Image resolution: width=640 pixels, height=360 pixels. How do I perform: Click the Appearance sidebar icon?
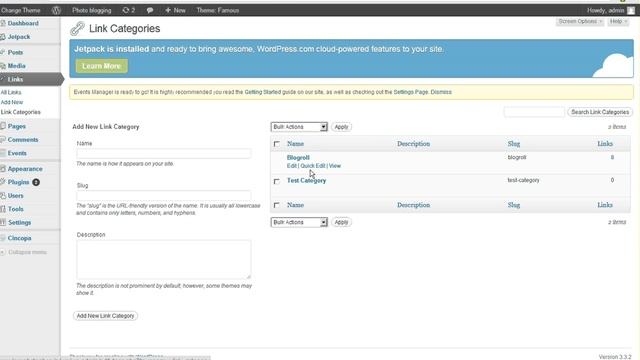coord(3,169)
